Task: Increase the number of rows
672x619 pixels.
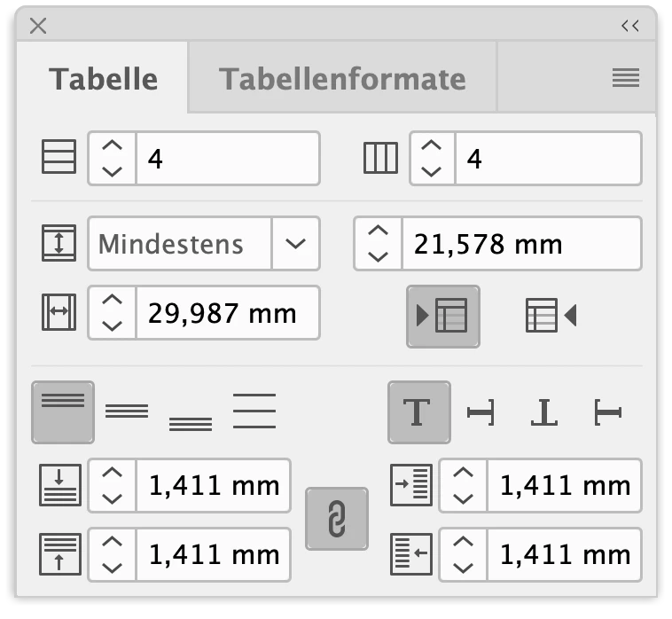Action: 112,147
